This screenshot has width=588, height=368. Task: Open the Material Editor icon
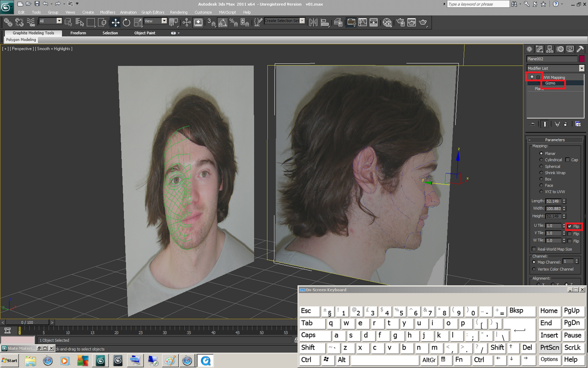pos(387,22)
